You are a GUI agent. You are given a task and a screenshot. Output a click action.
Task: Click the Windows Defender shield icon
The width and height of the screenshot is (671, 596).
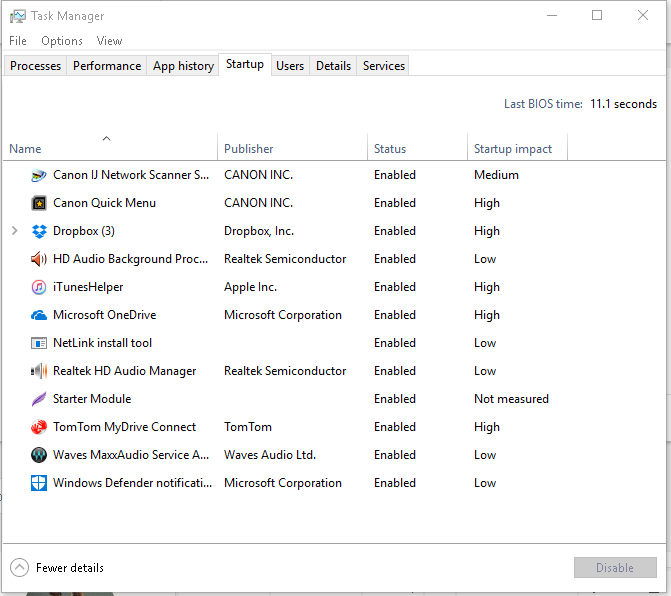point(39,483)
